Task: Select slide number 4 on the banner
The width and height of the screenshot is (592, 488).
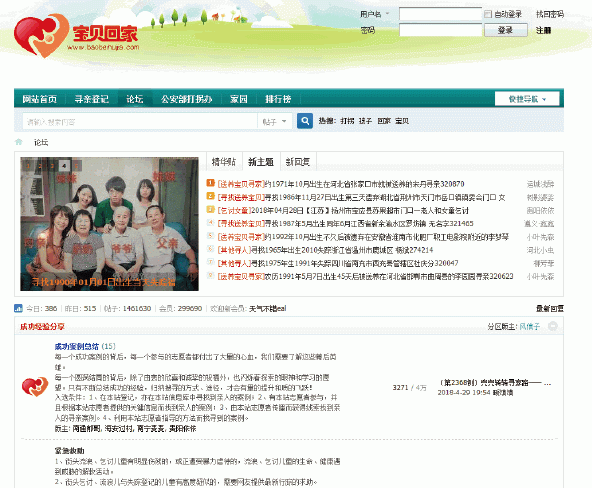Action: click(64, 165)
